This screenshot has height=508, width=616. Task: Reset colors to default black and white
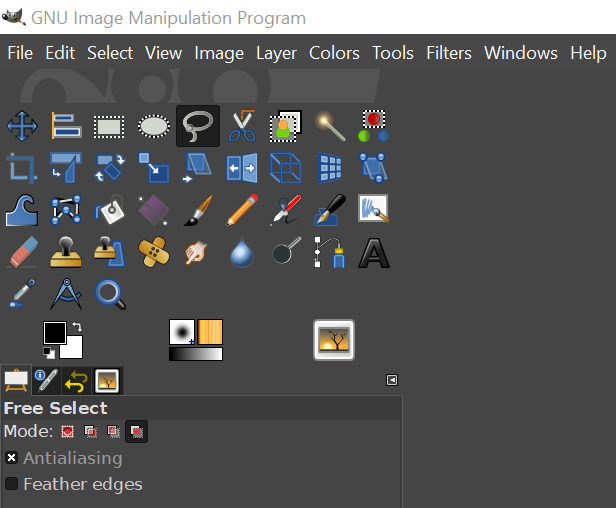[x=49, y=353]
